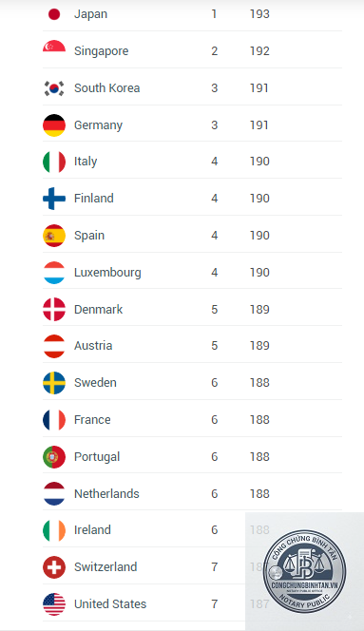This screenshot has width=364, height=631.
Task: Click the Luxembourg flag icon
Action: pos(54,273)
